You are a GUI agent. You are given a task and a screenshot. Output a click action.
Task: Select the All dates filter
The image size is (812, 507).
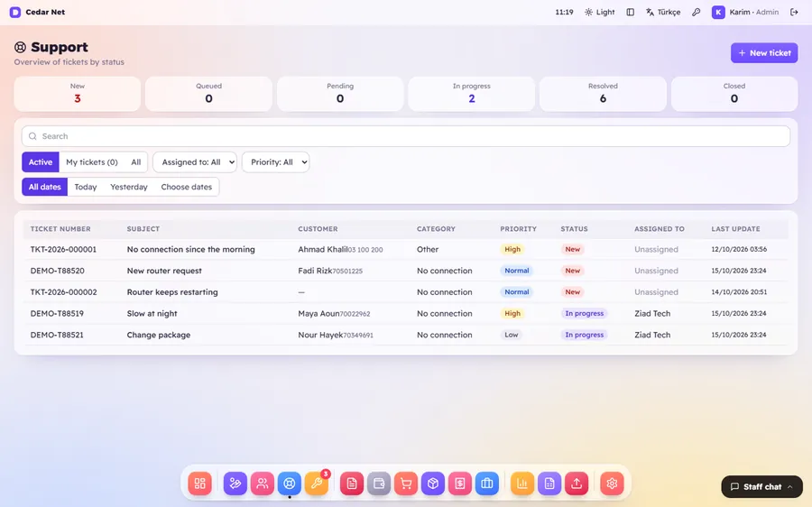44,187
